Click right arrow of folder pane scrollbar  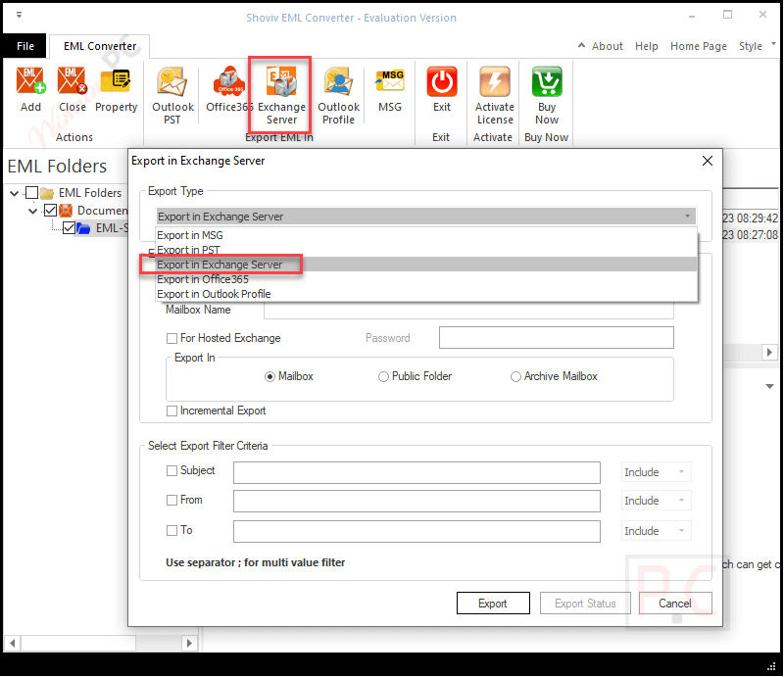click(189, 643)
